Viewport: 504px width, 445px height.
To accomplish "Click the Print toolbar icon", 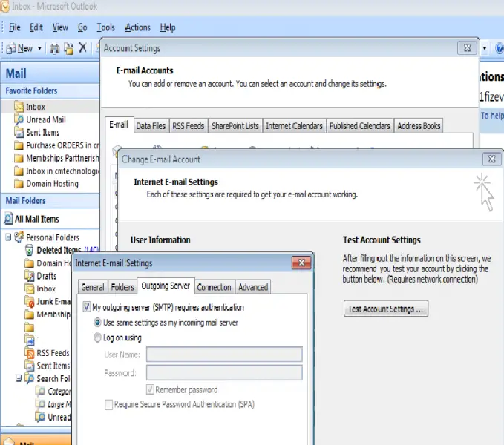I will coord(54,48).
